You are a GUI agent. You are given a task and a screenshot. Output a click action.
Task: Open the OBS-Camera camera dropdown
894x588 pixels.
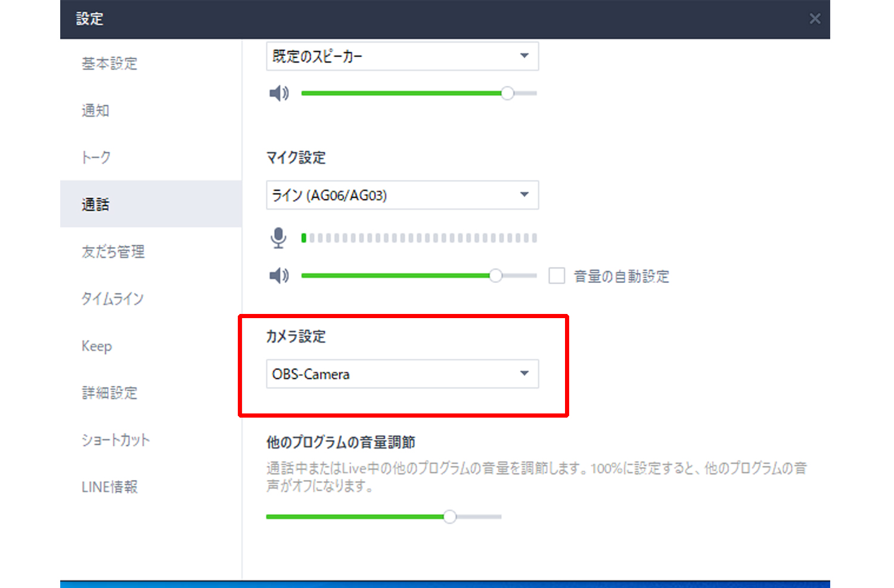402,374
